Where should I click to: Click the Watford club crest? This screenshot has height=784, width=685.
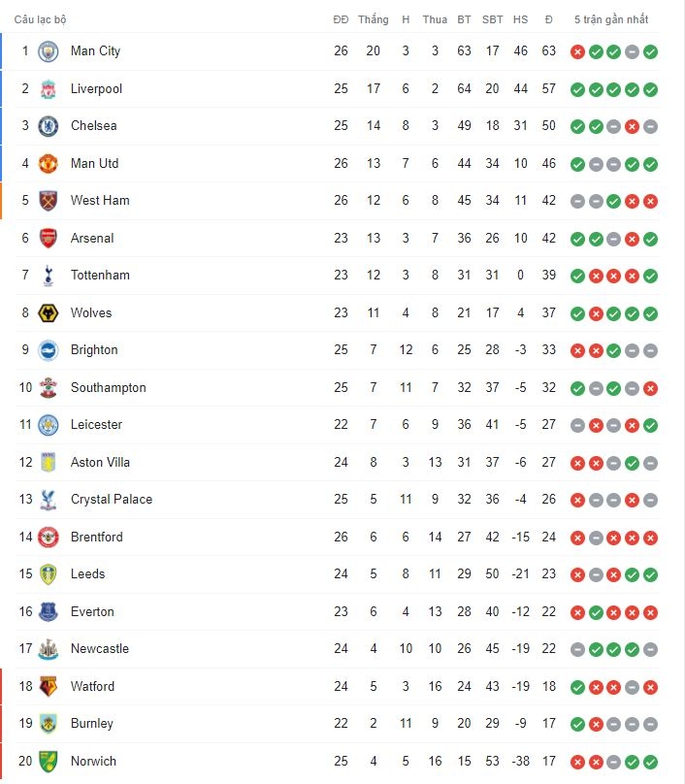point(49,687)
